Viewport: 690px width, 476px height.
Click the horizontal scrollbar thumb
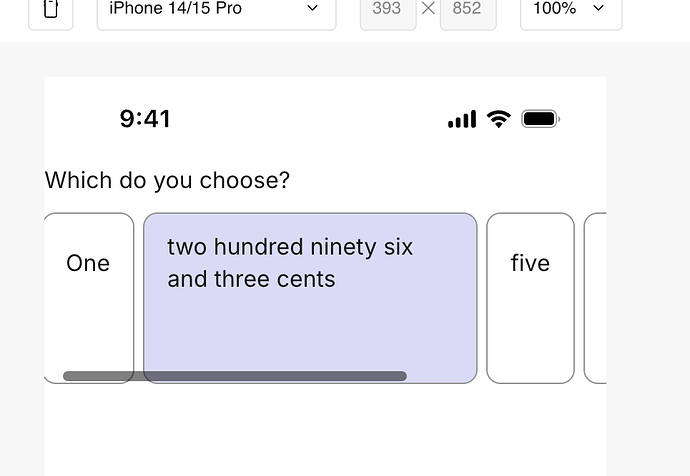235,376
